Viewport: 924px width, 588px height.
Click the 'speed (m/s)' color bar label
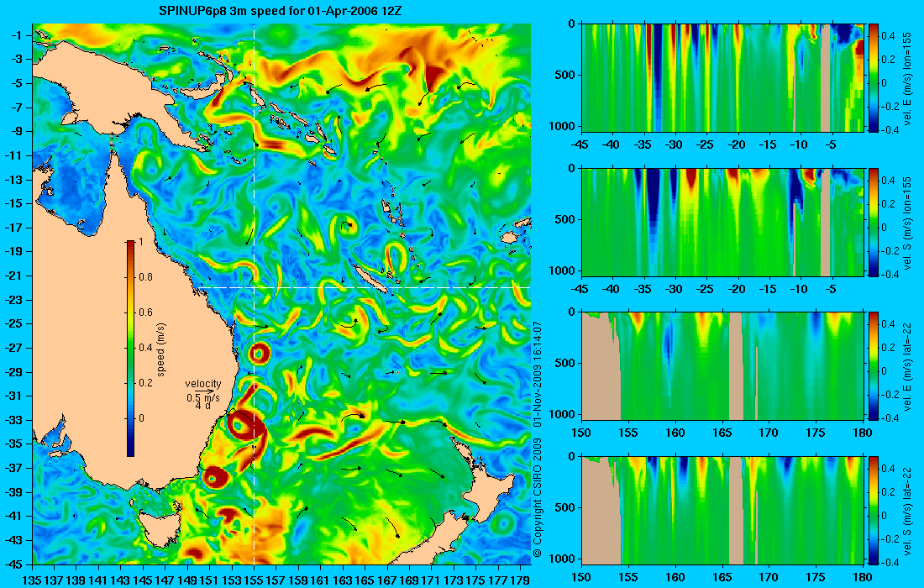point(161,349)
